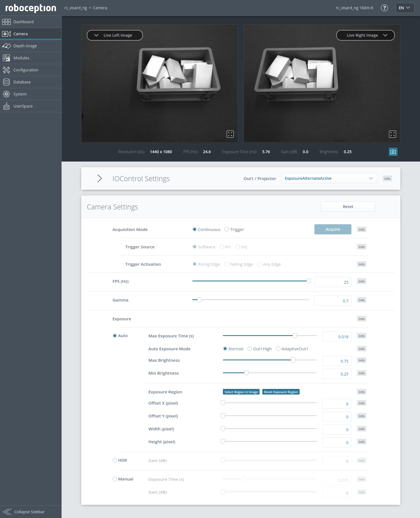Open System page
Screen dimensions: 420x518
pos(31,94)
